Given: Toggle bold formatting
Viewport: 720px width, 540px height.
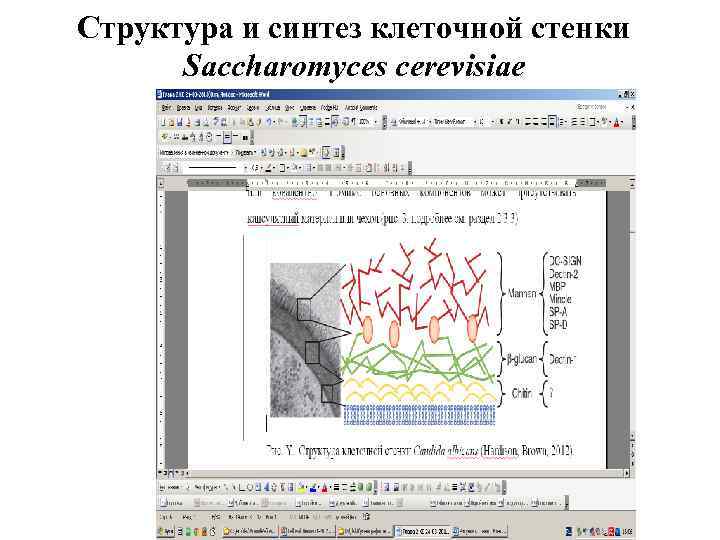Looking at the screenshot, I should click(501, 122).
